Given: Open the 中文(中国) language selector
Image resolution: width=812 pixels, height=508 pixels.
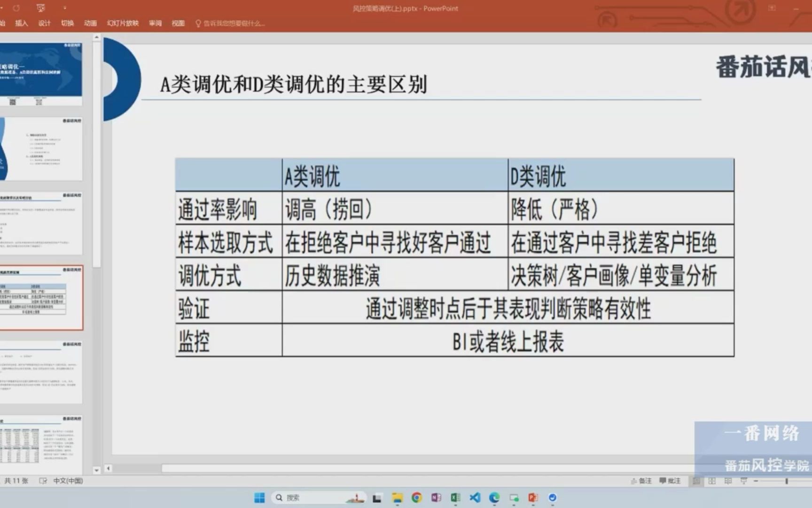Looking at the screenshot, I should coord(67,481).
